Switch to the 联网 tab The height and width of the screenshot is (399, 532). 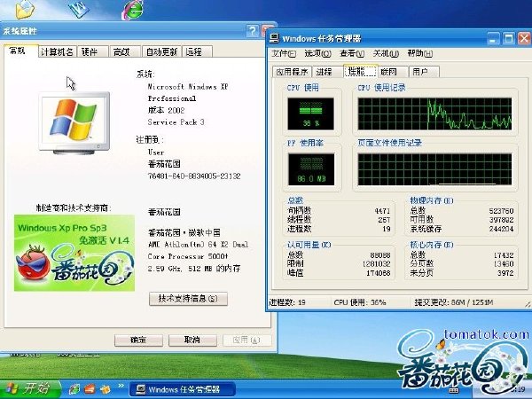(392, 72)
